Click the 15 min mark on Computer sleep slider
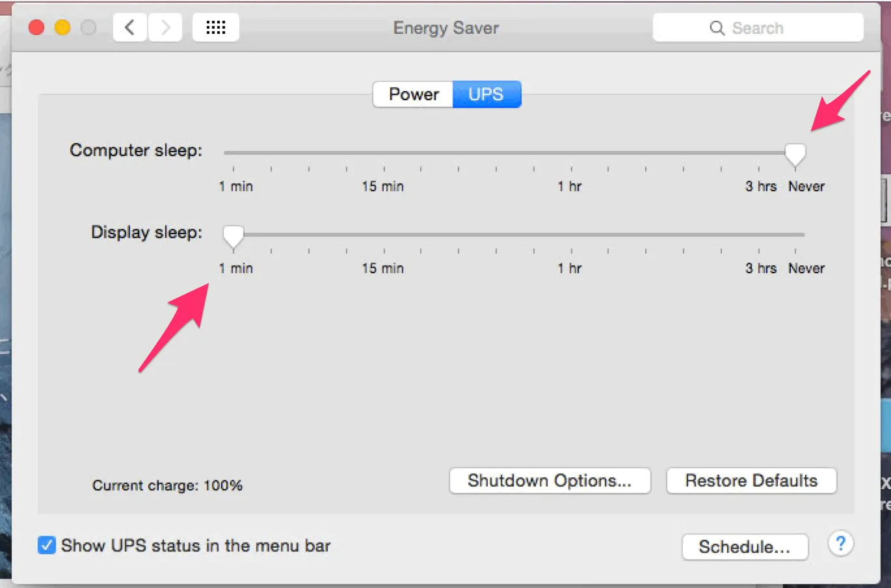This screenshot has height=588, width=891. (384, 186)
